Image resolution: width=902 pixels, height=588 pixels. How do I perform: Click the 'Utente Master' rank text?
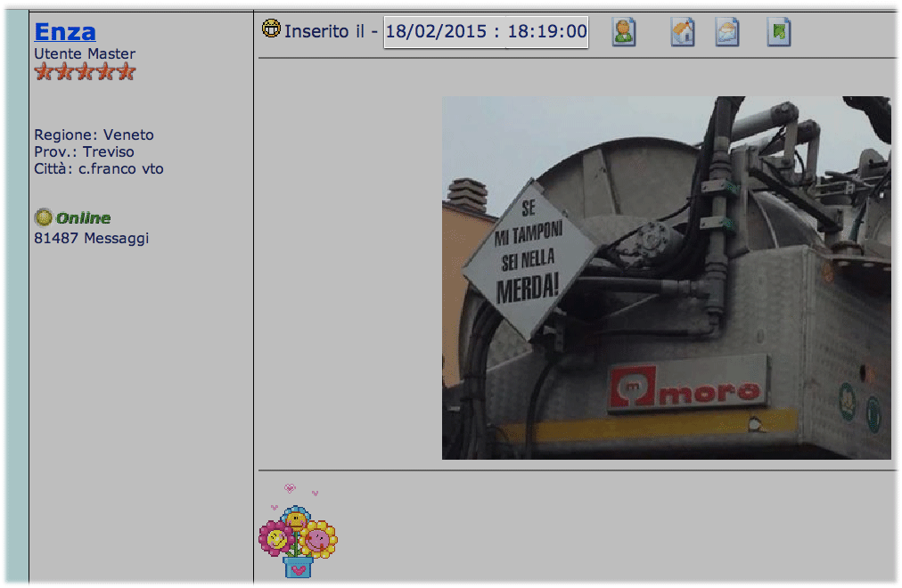pyautogui.click(x=85, y=53)
